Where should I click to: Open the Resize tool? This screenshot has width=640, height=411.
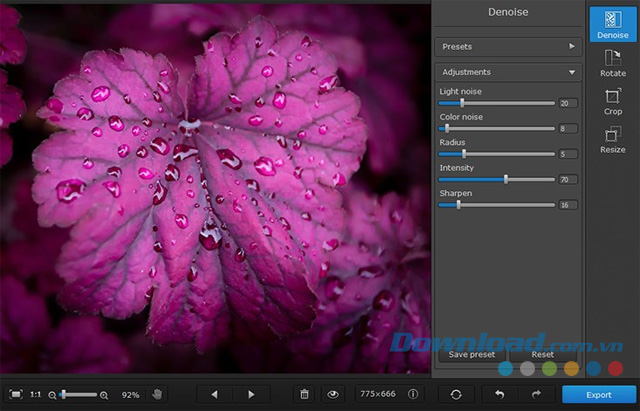click(613, 138)
